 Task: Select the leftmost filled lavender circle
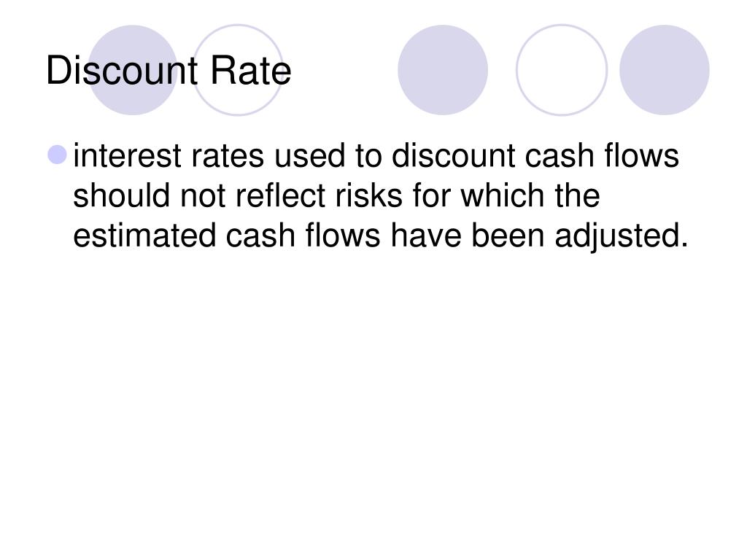[133, 70]
